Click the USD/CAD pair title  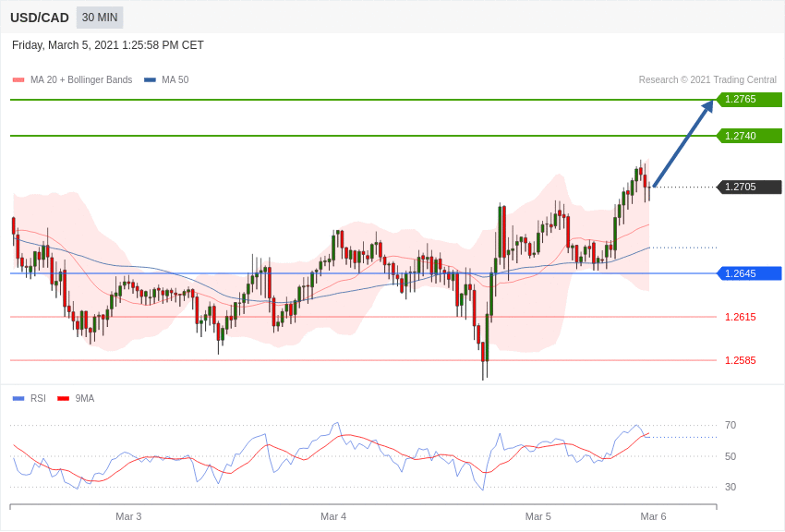point(40,18)
